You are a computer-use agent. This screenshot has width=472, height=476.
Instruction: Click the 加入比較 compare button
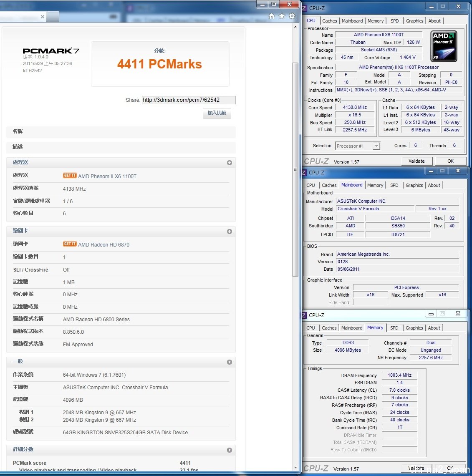[217, 113]
